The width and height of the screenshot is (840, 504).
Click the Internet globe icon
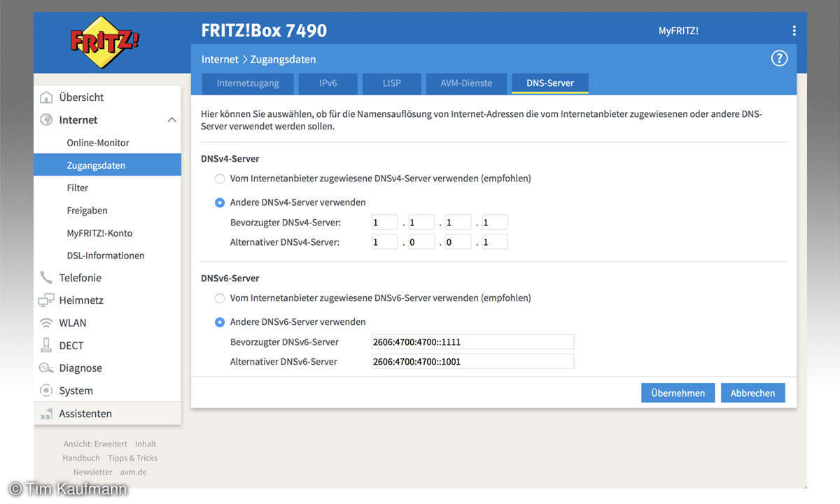pyautogui.click(x=46, y=120)
